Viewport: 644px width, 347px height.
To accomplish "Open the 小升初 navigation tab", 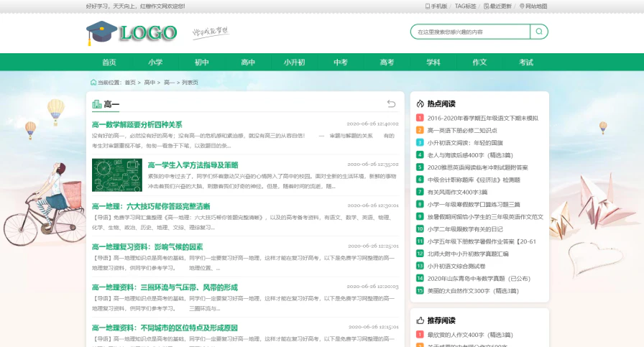I will point(295,62).
